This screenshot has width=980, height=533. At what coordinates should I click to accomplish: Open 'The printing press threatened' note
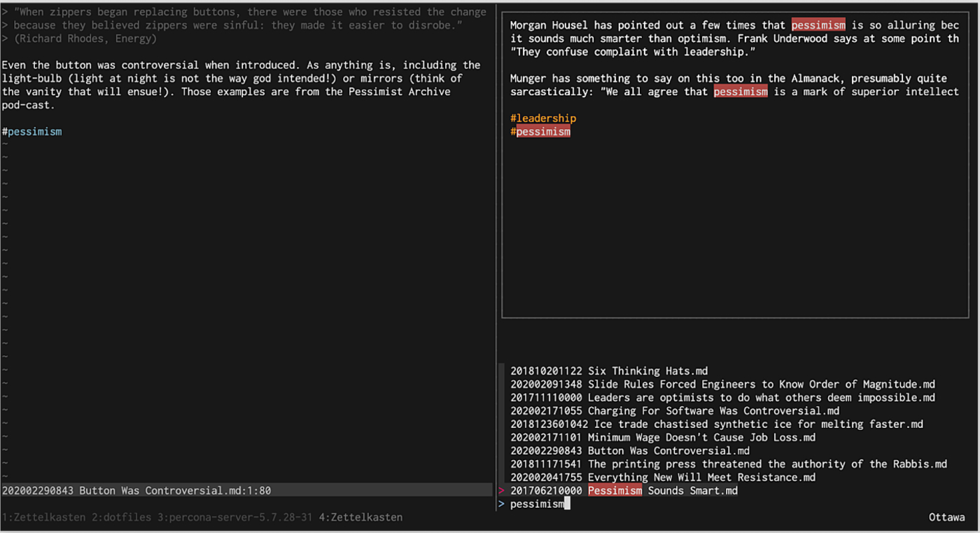[x=728, y=464]
